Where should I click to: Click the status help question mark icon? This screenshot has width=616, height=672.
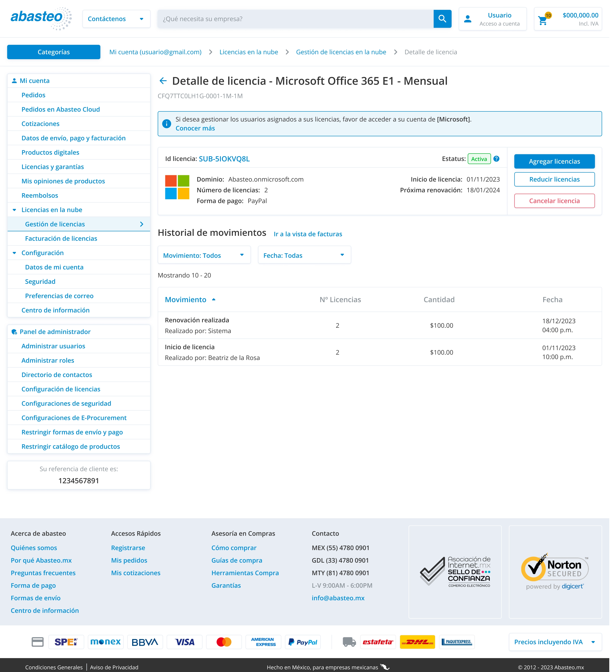(496, 159)
